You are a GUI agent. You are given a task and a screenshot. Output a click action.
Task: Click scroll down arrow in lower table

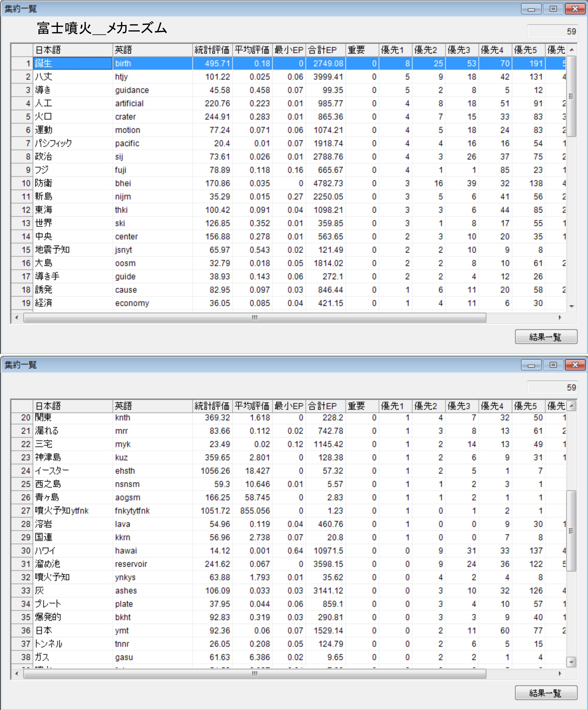tap(571, 662)
